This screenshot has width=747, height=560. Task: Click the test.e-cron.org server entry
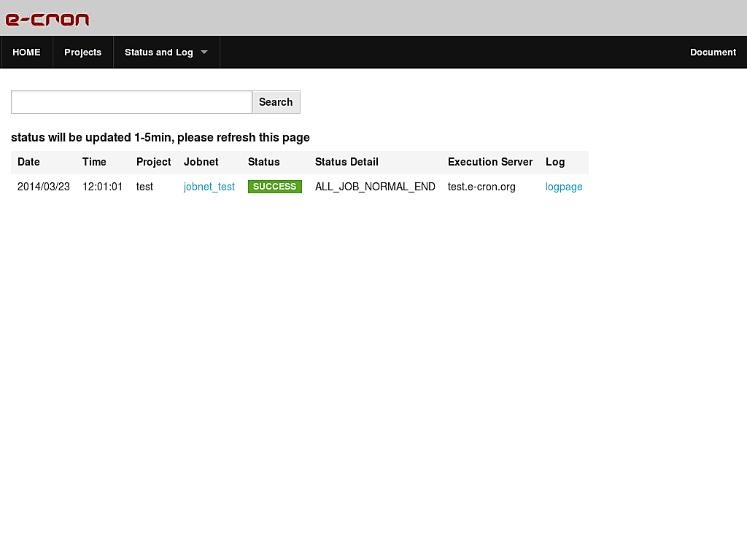pos(481,187)
